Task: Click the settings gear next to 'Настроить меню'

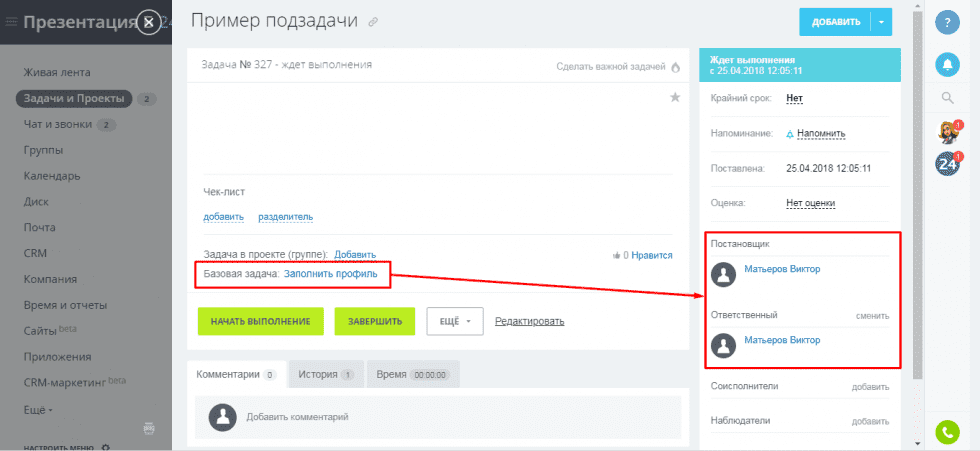Action: click(105, 447)
